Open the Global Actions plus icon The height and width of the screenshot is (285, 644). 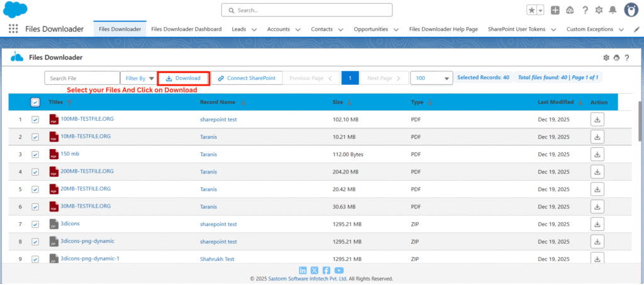[555, 10]
